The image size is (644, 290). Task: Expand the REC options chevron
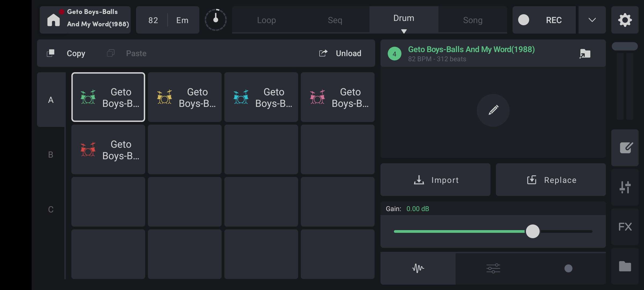[x=592, y=20]
